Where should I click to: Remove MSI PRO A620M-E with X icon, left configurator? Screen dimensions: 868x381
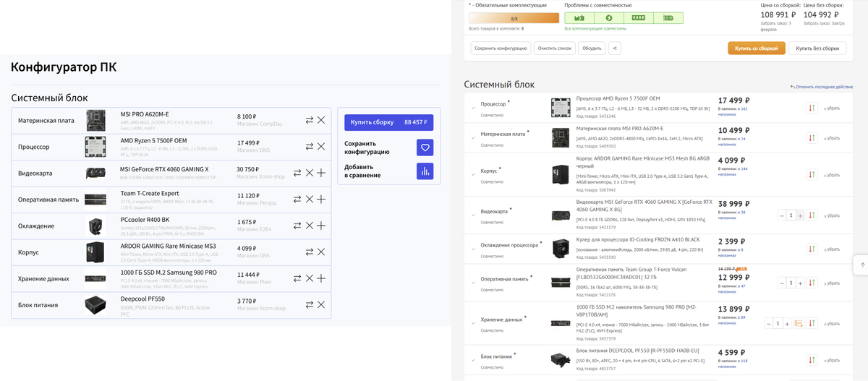[321, 120]
